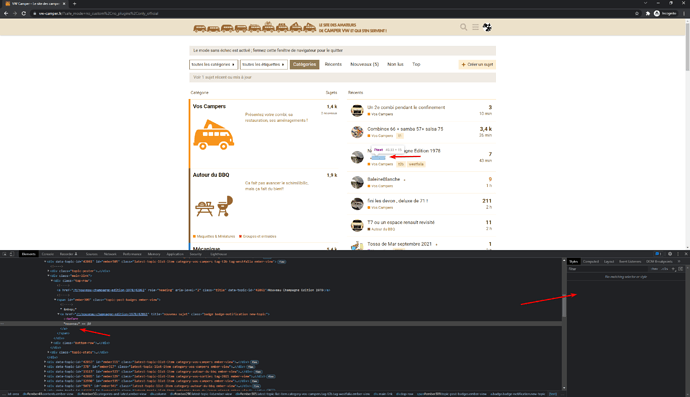Image resolution: width=690 pixels, height=397 pixels.
Task: Open the Autour du BBQ category link
Action: tap(211, 175)
